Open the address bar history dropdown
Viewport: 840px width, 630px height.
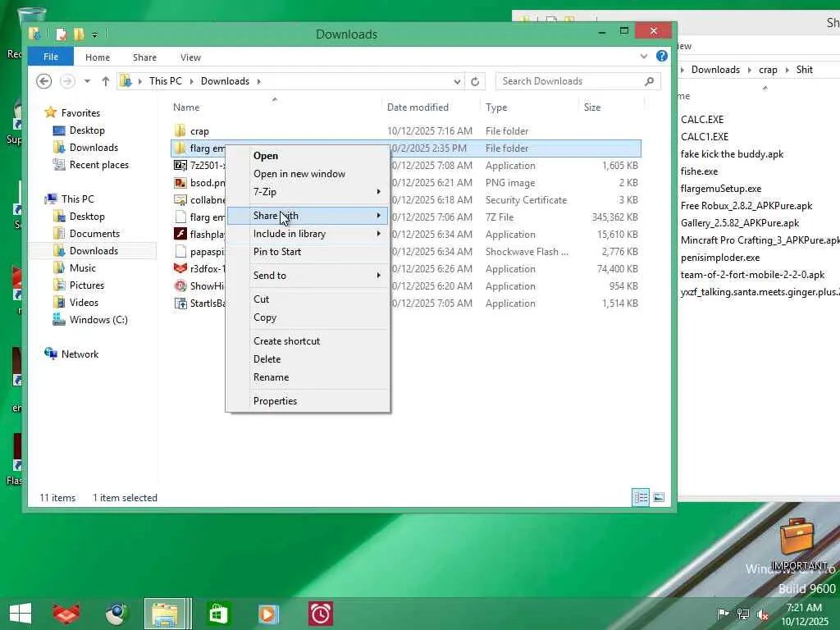[x=457, y=81]
